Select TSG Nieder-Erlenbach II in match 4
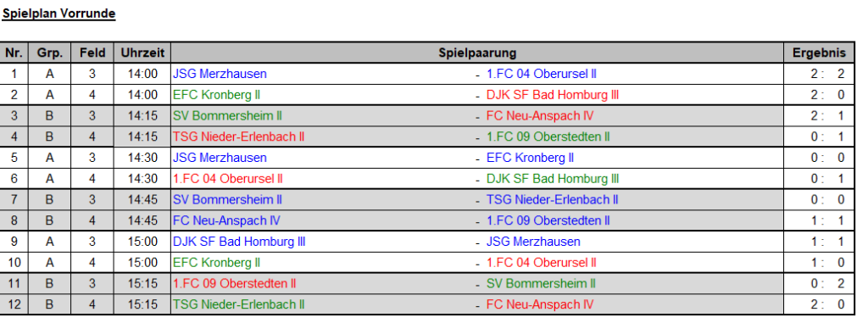This screenshot has height=323, width=868. [x=238, y=136]
